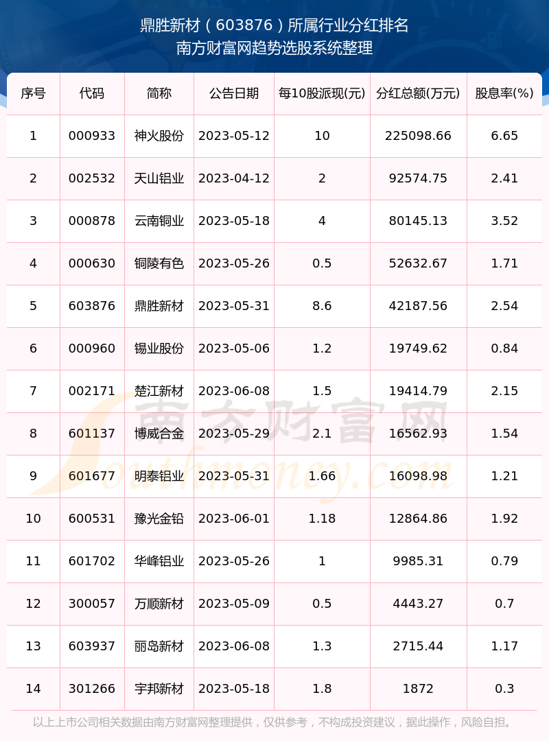Click the 每10股派现(元) column header
The image size is (549, 756).
pyautogui.click(x=322, y=93)
